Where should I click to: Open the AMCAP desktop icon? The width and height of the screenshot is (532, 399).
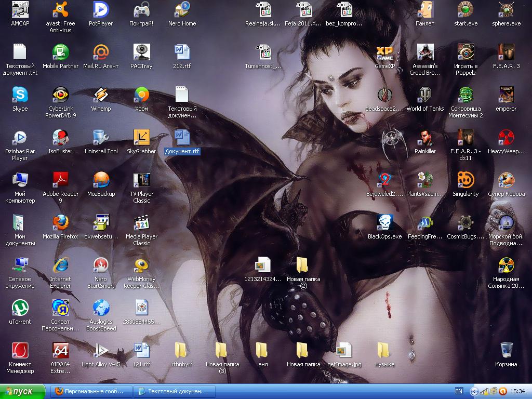pos(20,9)
